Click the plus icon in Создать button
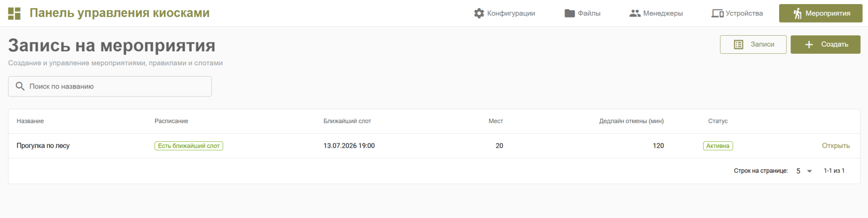868x218 pixels. point(809,45)
